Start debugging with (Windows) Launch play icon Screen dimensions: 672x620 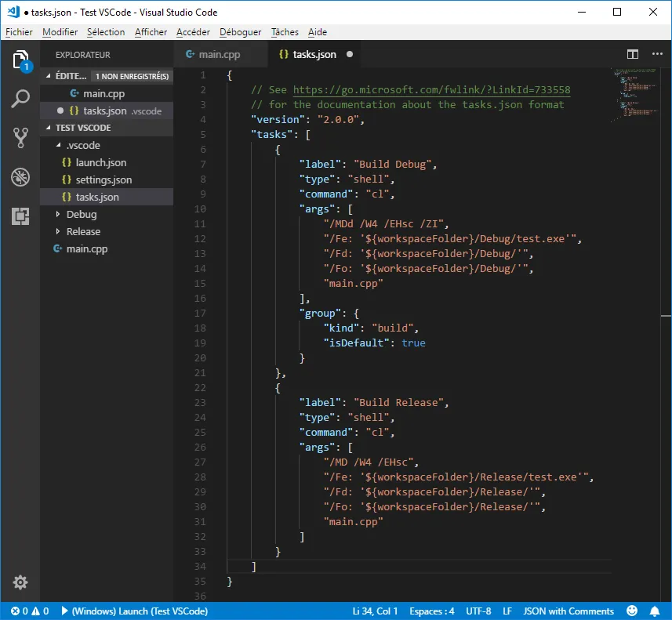[x=65, y=611]
